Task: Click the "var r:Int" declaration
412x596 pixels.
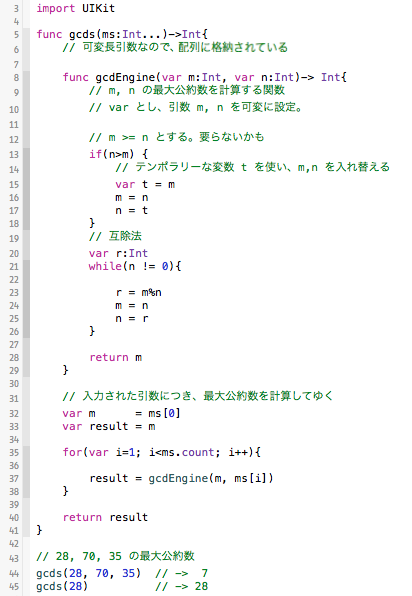Action: pos(118,254)
